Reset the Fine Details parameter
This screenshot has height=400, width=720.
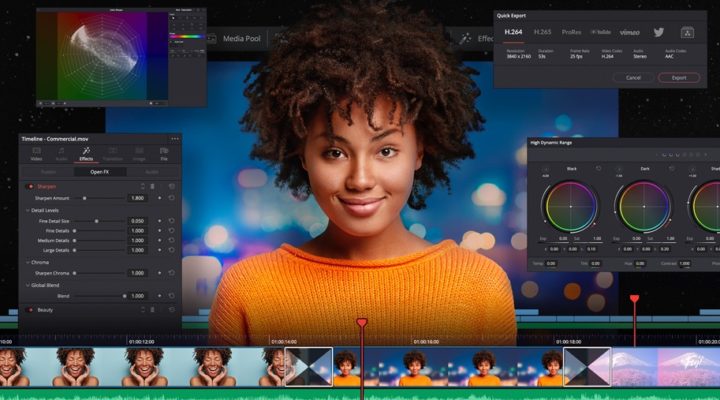point(171,231)
